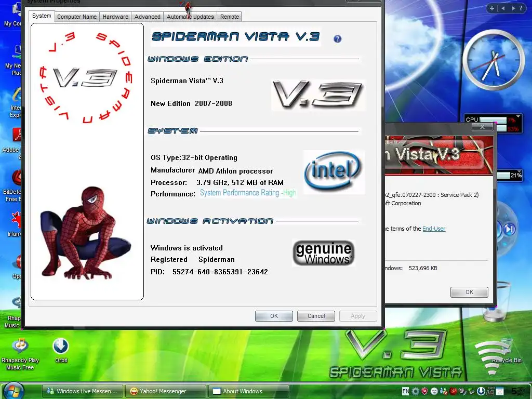Switch to Hardware tab
The image size is (532, 399).
tap(115, 17)
